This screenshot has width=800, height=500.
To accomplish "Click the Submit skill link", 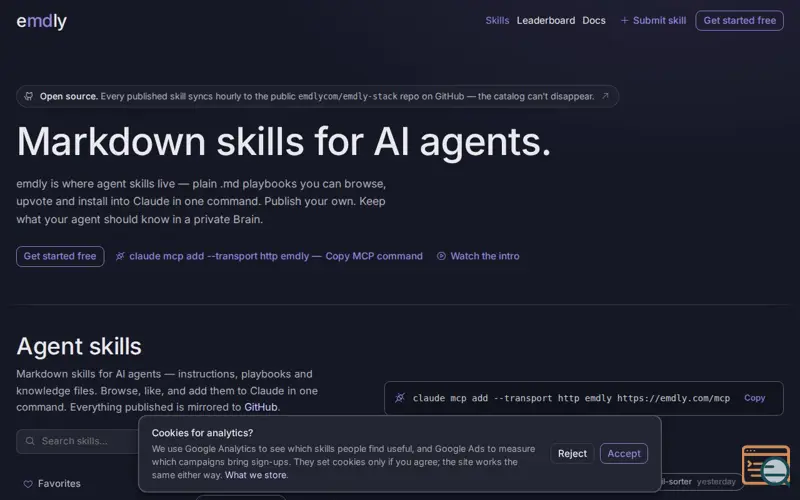I will [x=653, y=20].
